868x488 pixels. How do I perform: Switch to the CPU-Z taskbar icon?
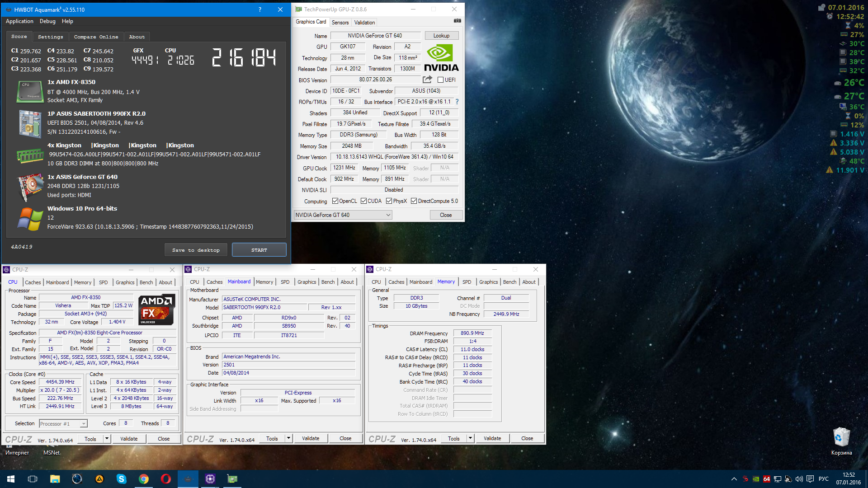[210, 479]
